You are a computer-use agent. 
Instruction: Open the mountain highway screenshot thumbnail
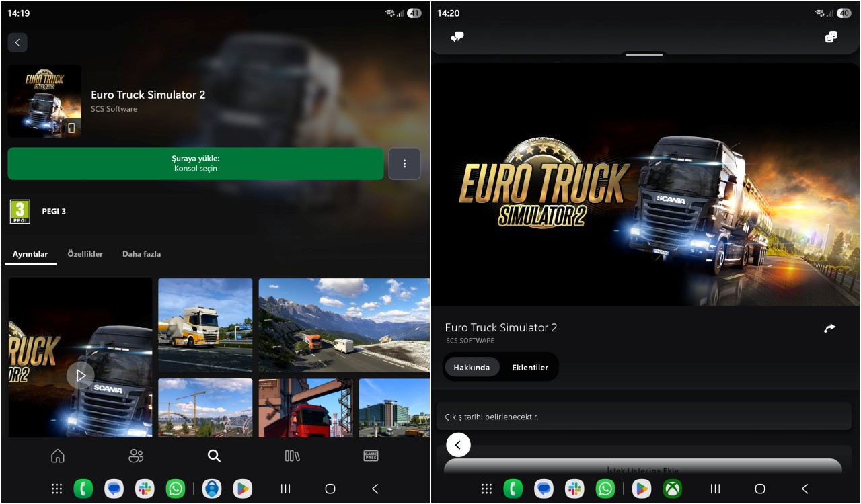point(344,325)
